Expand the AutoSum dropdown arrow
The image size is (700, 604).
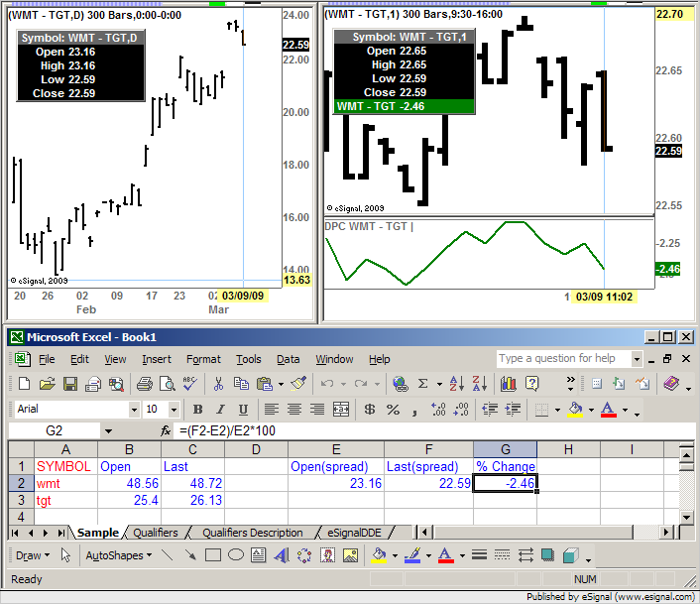[x=439, y=384]
